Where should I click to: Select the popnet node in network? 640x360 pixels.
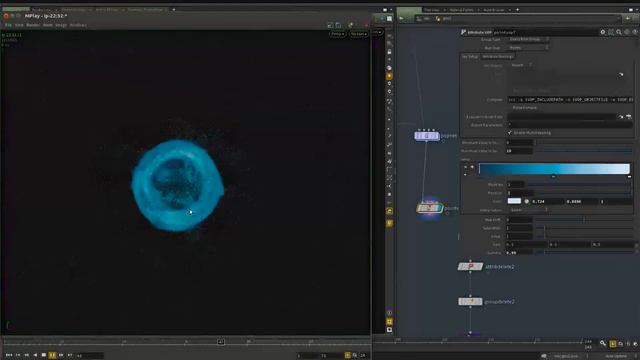click(427, 136)
